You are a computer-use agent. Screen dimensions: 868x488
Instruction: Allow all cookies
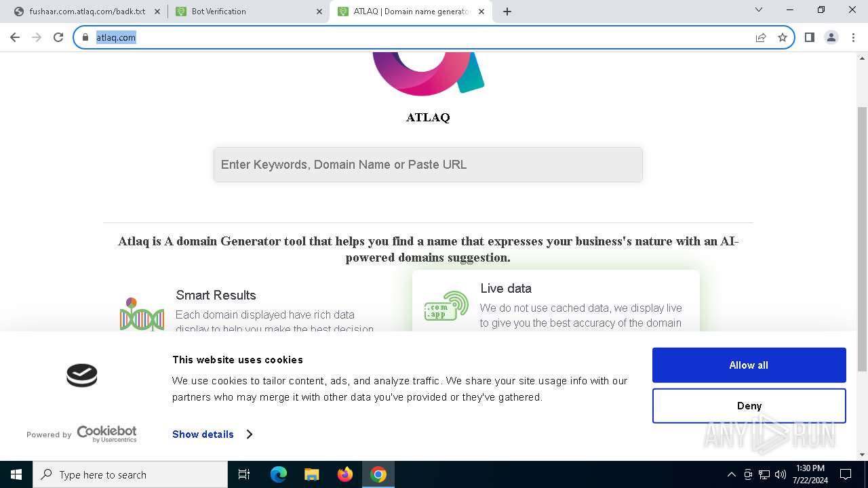point(749,365)
